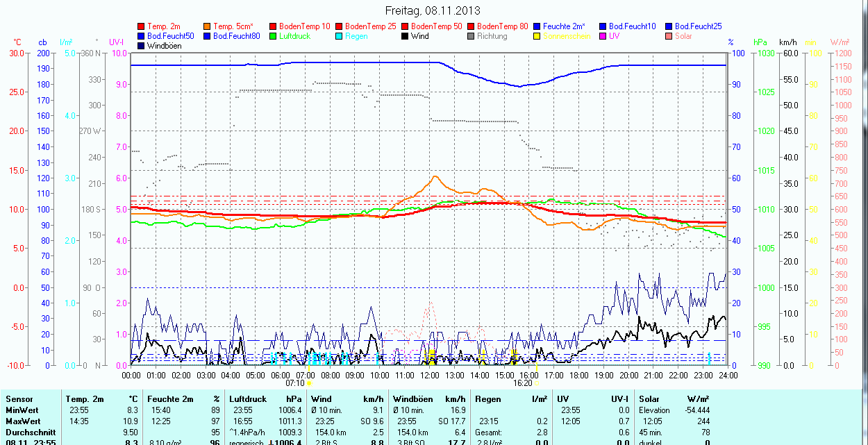Select the green Luftdruck legend square
This screenshot has width=868, height=445.
tap(274, 36)
